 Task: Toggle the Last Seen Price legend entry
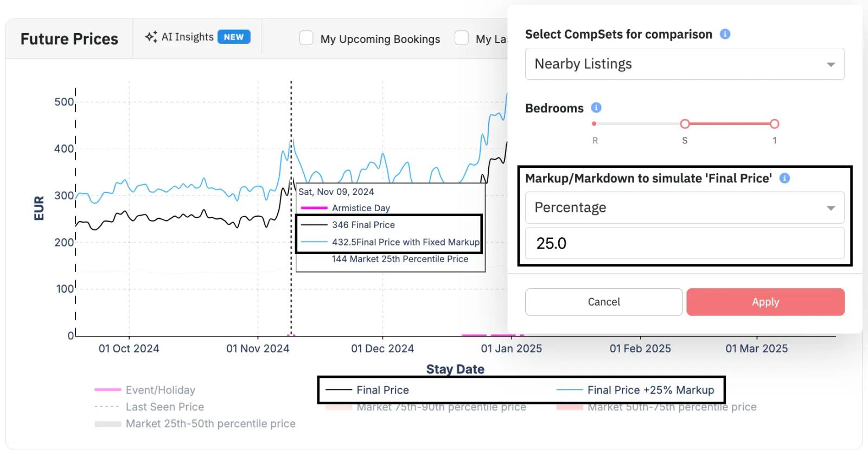click(x=149, y=407)
